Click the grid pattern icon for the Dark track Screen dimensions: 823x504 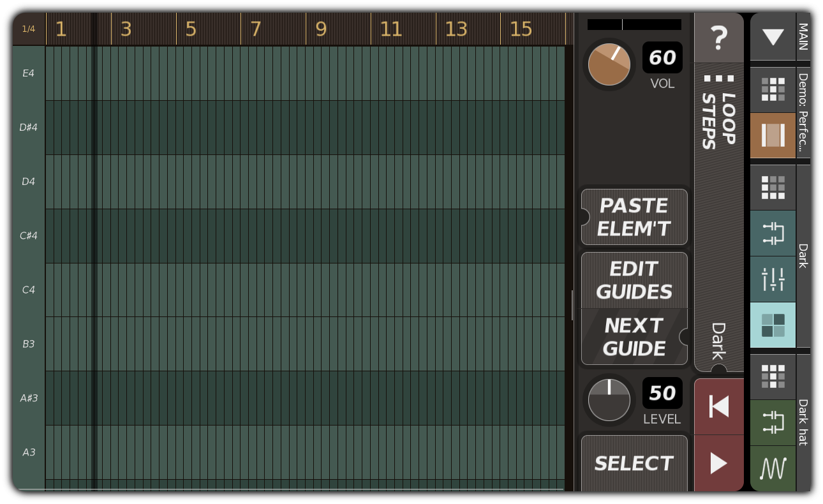[x=773, y=186]
